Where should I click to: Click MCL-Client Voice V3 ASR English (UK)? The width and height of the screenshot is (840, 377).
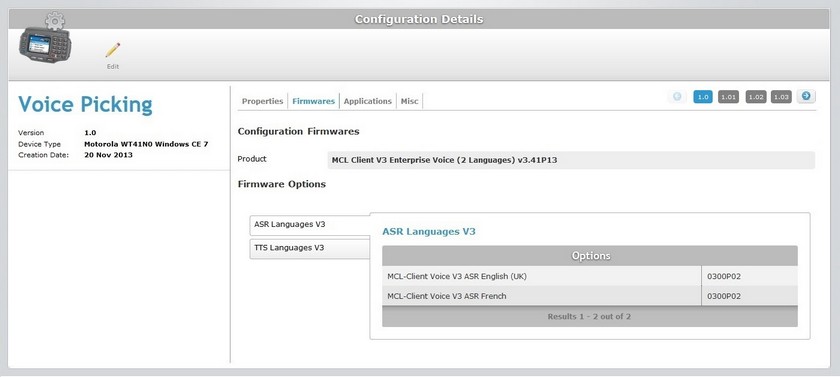pos(458,277)
